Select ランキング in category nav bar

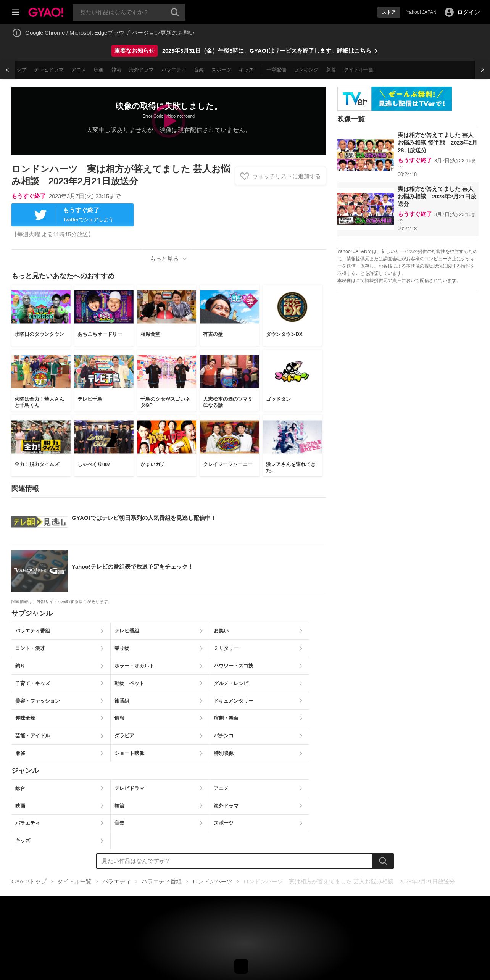306,70
